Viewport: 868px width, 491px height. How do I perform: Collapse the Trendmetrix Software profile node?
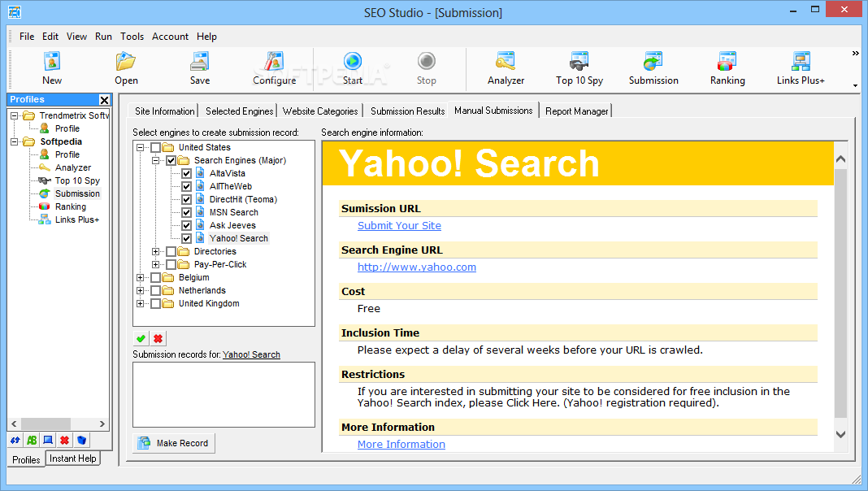point(15,115)
